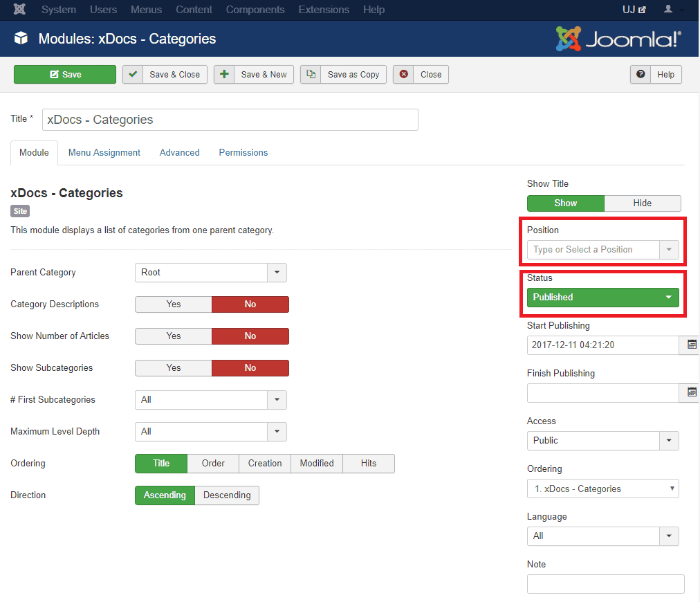This screenshot has width=700, height=602.
Task: Set Show Number of Articles to Yes
Action: click(x=173, y=336)
